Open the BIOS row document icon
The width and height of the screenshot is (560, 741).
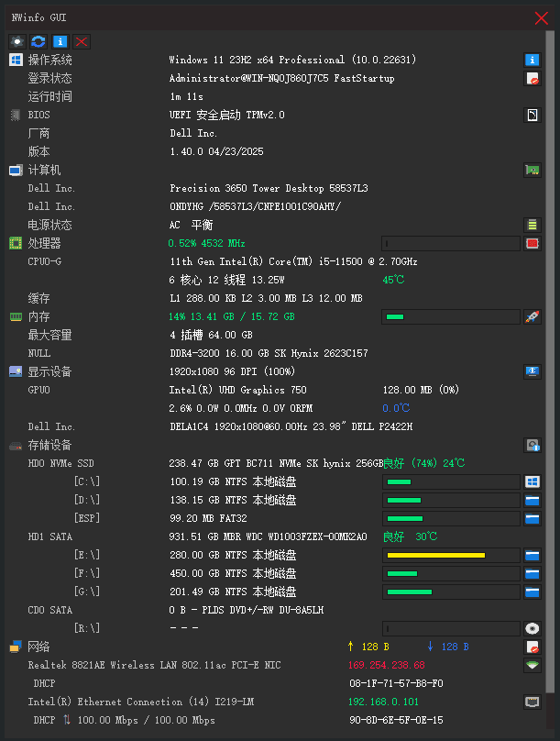[x=533, y=115]
